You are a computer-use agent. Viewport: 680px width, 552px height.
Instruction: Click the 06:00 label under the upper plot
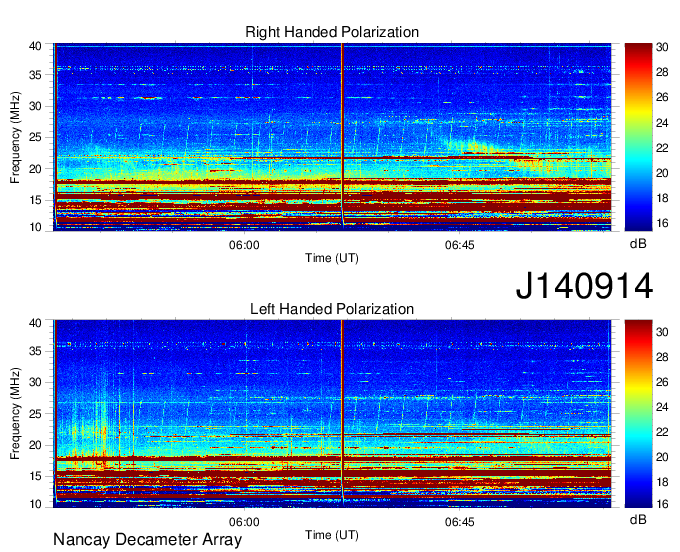(244, 245)
